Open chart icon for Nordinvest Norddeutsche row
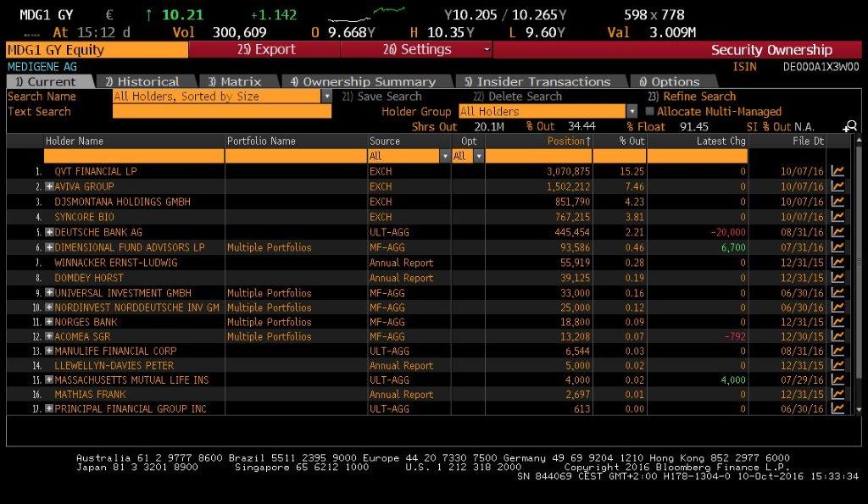 click(837, 307)
